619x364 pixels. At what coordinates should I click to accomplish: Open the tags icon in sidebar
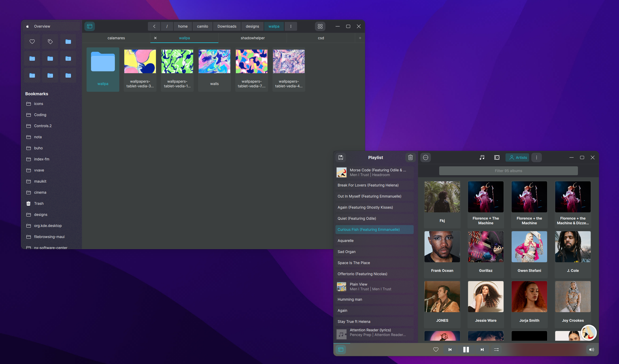coord(50,42)
